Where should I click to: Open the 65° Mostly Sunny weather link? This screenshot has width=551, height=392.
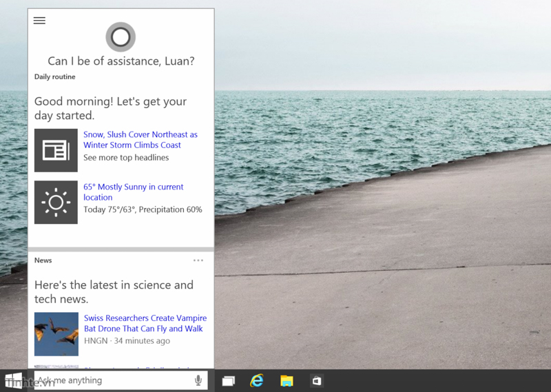click(x=134, y=192)
